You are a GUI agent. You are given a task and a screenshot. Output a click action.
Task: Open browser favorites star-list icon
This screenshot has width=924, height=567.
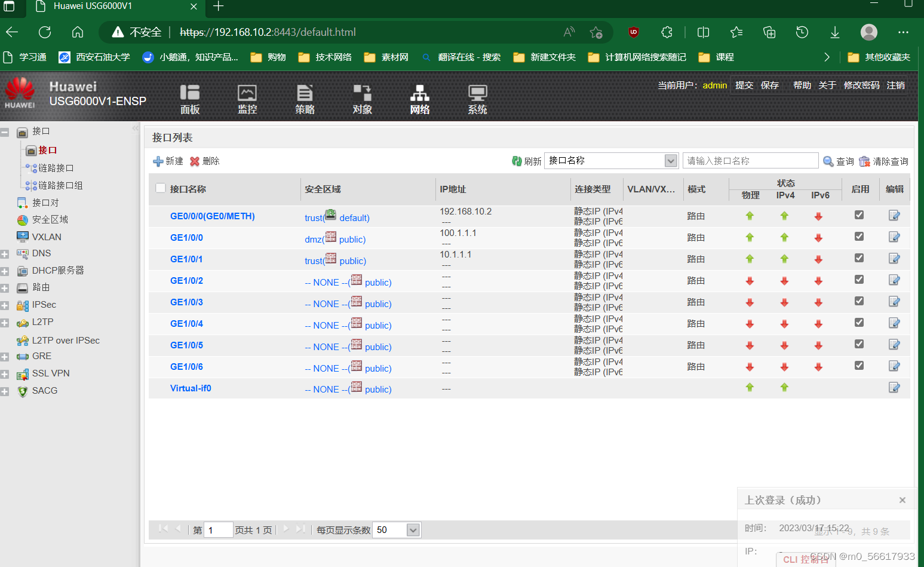click(x=736, y=32)
